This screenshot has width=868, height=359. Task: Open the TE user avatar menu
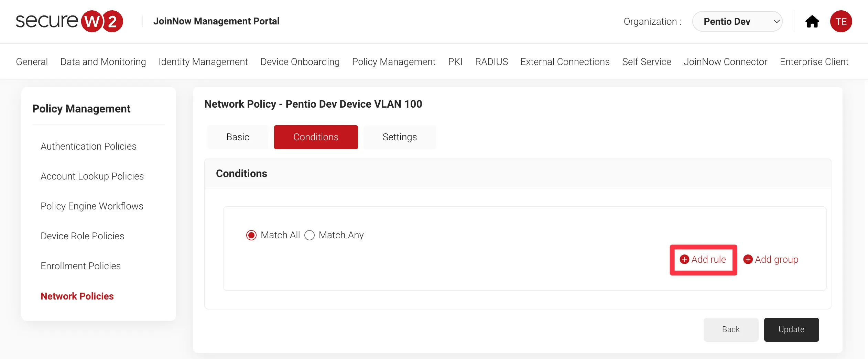tap(841, 21)
